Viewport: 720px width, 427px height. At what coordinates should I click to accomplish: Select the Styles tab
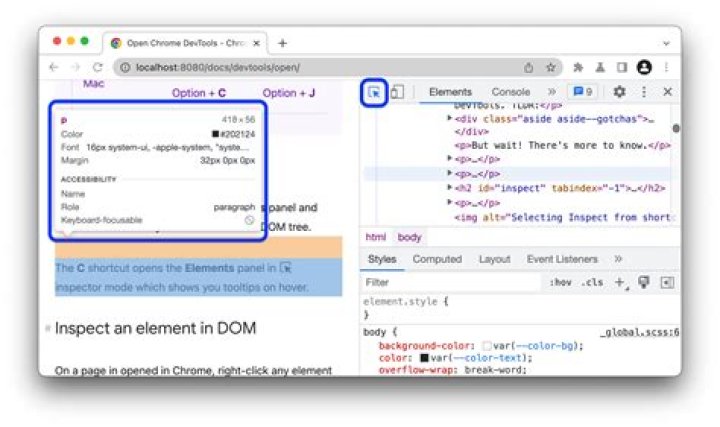pos(382,259)
